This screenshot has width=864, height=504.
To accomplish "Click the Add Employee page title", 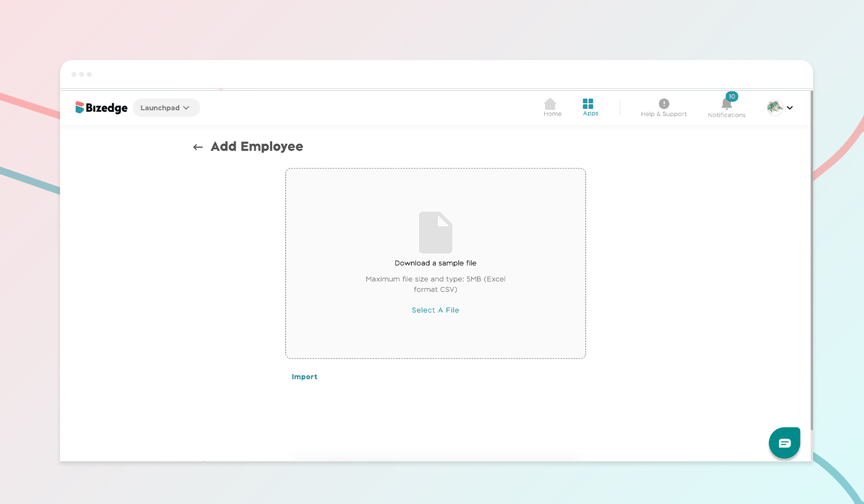I will click(x=256, y=147).
